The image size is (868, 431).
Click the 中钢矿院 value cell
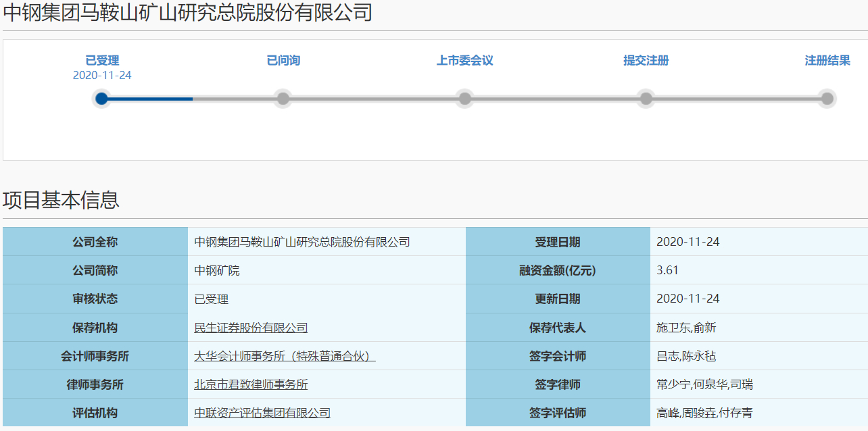(327, 270)
